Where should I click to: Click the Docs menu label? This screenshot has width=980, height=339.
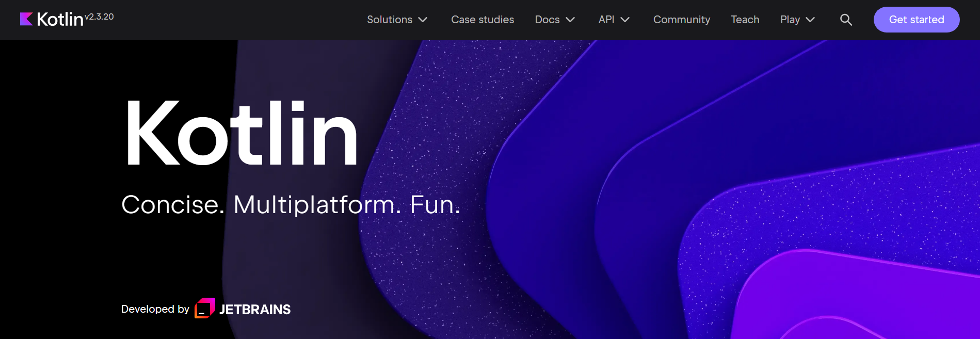click(547, 20)
